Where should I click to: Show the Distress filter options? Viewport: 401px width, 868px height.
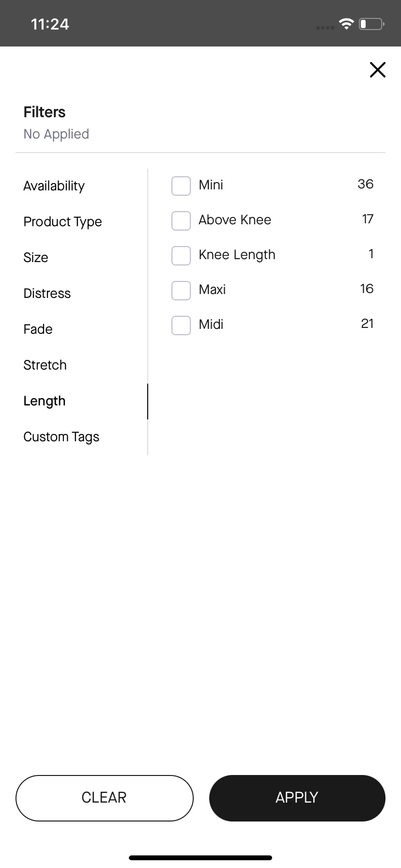[x=47, y=294]
